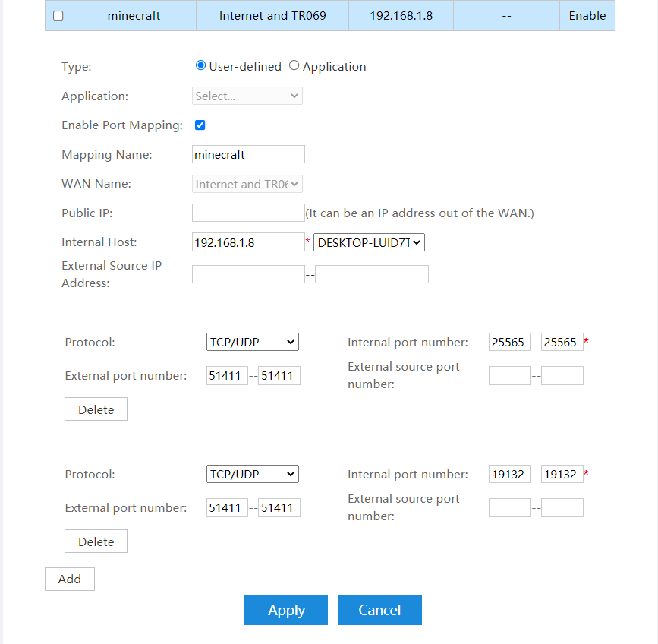
Task: Click the Internal Host 192.168.1.8 field
Action: [x=248, y=242]
